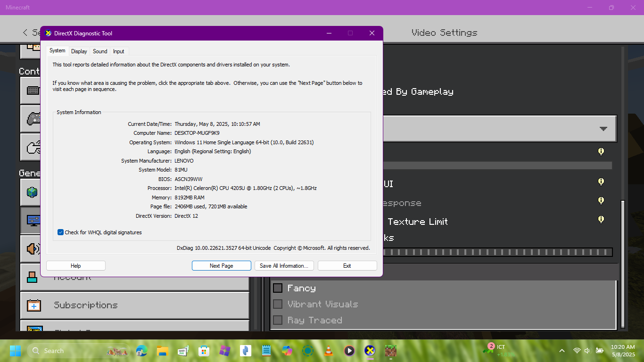Open File Explorer from the taskbar
644x362 pixels.
(163, 351)
